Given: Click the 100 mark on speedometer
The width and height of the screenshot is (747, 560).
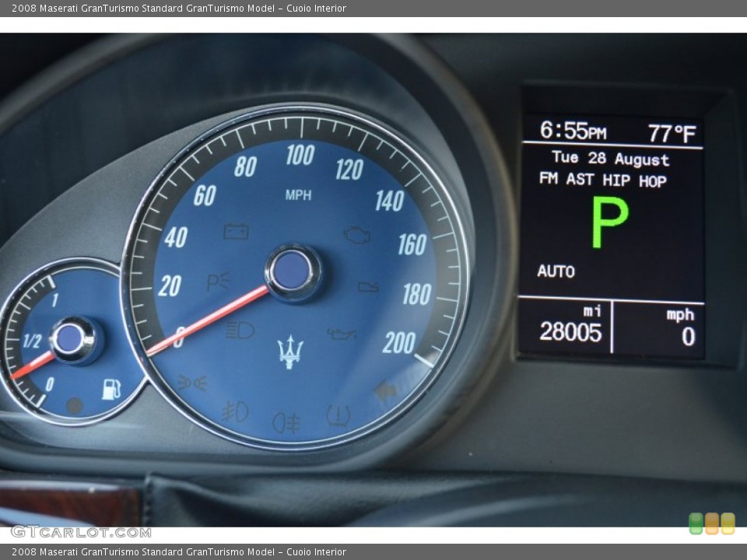Looking at the screenshot, I should (300, 156).
